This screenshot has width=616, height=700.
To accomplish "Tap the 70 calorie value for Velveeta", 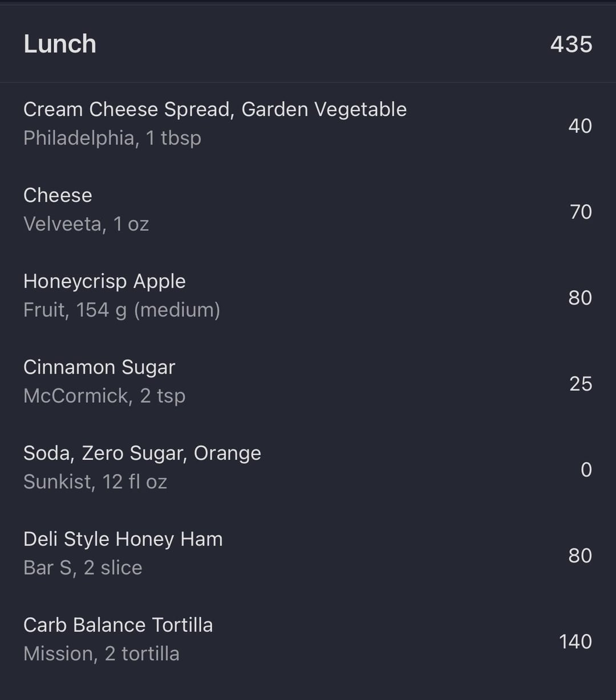I will coord(581,212).
